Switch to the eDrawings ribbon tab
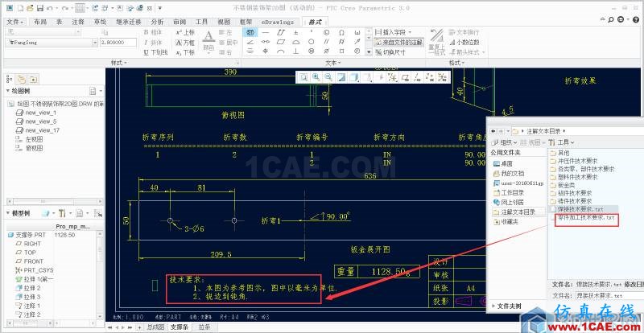 pos(278,22)
